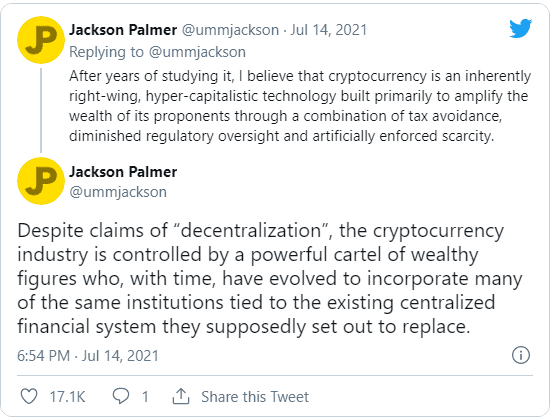Open the bold Jackson Palmer name in the top tweet
The image size is (552, 418).
[x=123, y=30]
